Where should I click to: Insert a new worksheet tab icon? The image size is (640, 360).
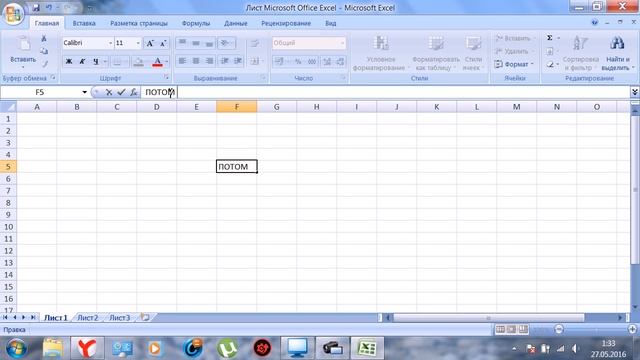(x=145, y=317)
